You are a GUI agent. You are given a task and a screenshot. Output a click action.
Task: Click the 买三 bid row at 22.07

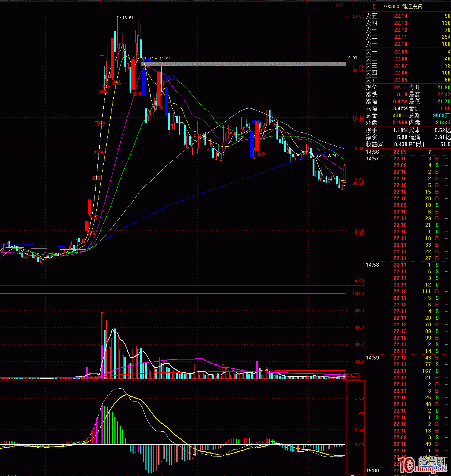click(x=408, y=66)
